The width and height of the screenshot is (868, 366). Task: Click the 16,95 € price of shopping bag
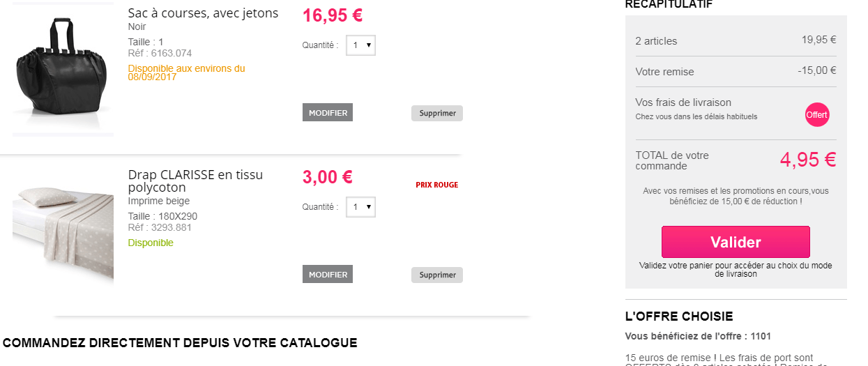coord(333,15)
